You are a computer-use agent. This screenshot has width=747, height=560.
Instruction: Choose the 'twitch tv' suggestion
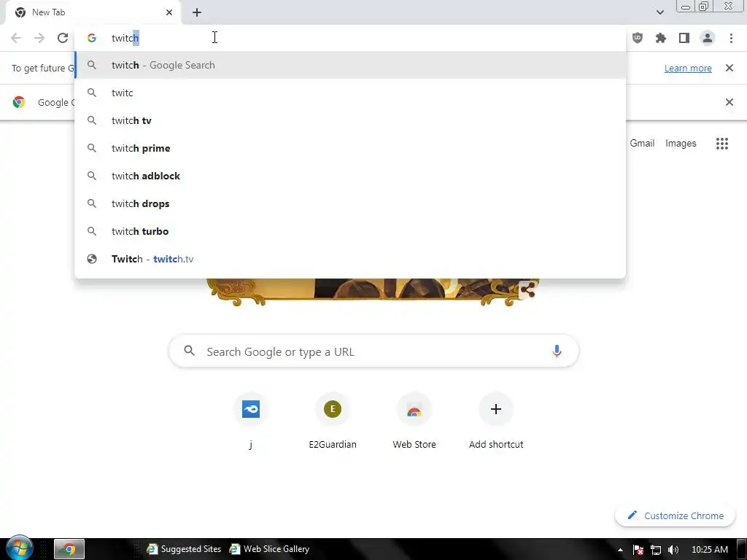click(x=350, y=120)
